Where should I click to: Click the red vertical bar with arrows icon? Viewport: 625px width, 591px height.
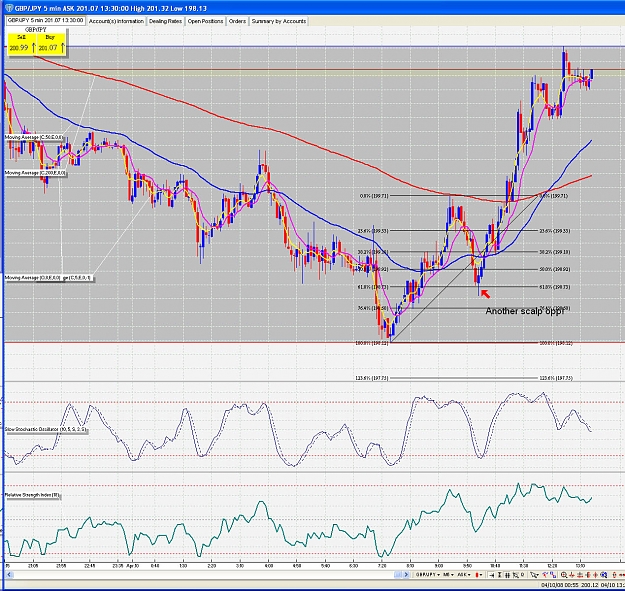(588, 575)
